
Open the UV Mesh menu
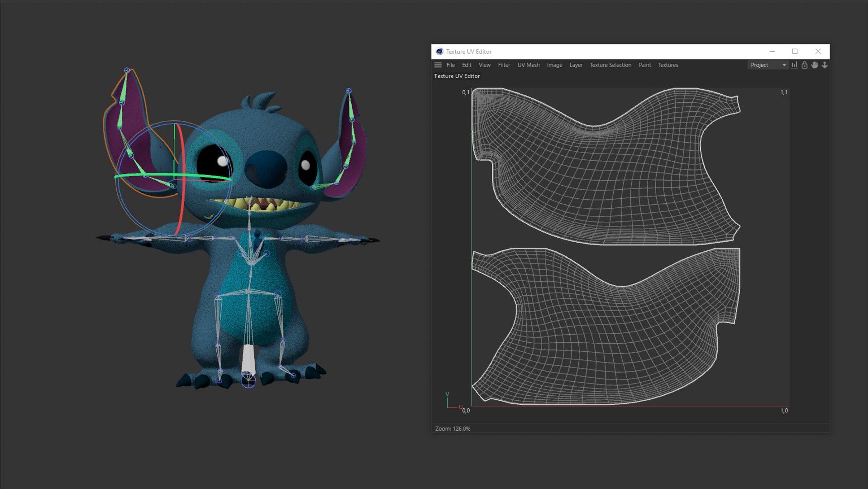(x=529, y=65)
